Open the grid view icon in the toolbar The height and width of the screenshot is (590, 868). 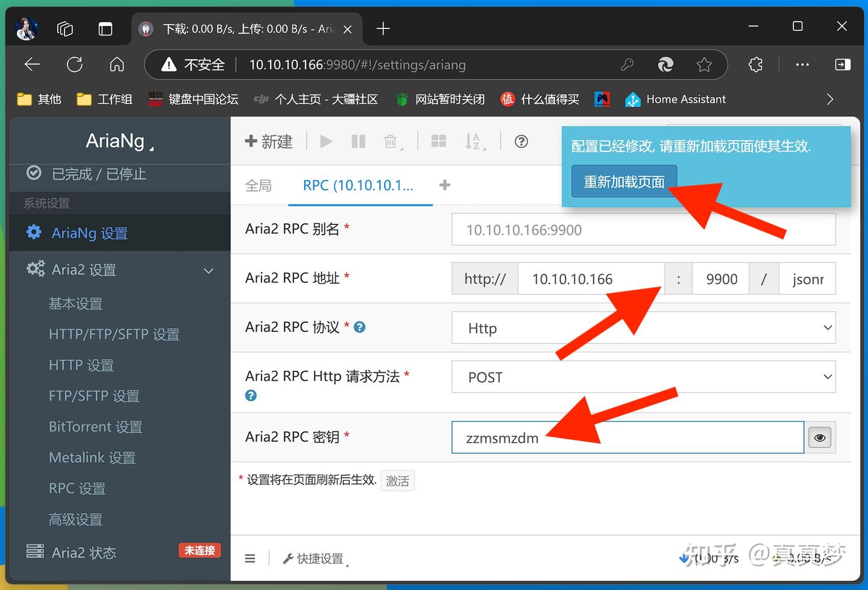pos(438,141)
